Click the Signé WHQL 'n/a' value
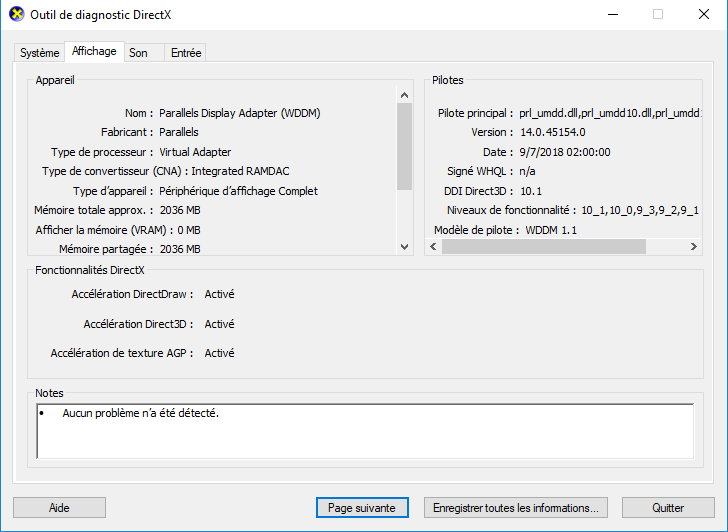Viewport: 728px width, 532px height. (527, 171)
